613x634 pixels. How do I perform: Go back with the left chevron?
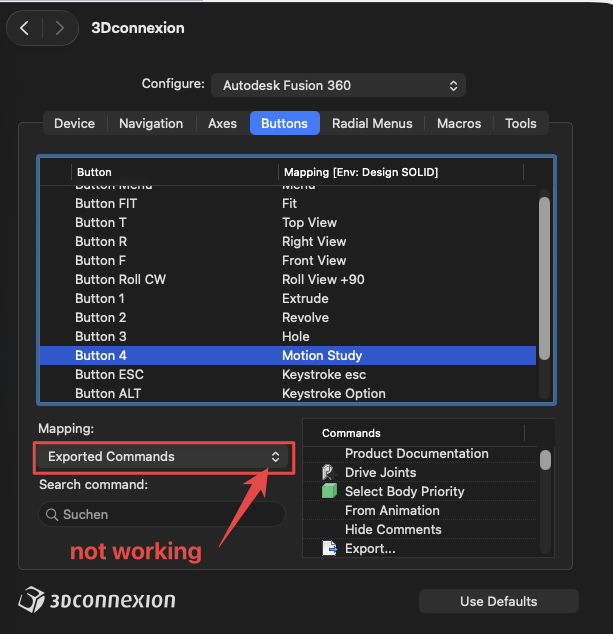pos(24,28)
